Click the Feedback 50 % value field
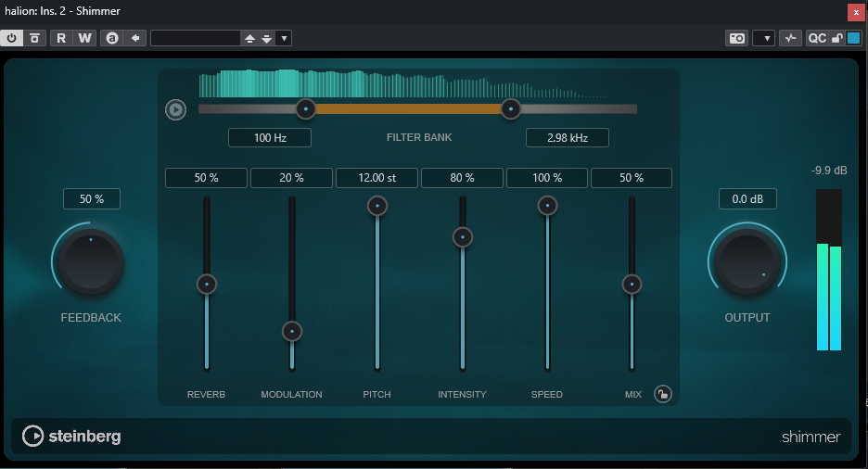This screenshot has width=868, height=469. 91,199
